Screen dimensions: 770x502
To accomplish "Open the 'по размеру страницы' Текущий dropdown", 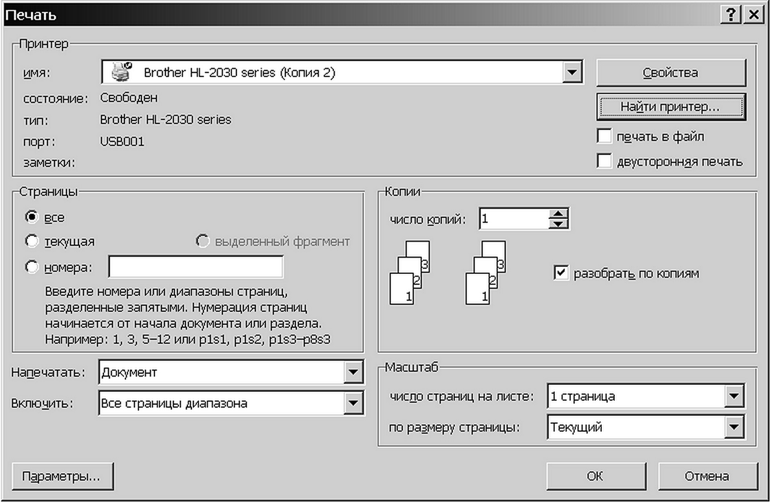I will [x=734, y=427].
